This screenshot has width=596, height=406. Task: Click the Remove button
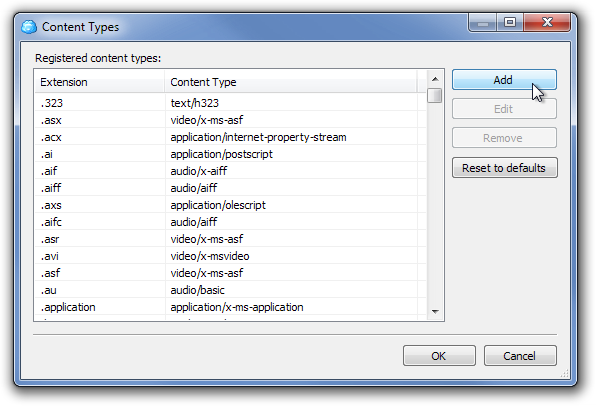[x=504, y=138]
